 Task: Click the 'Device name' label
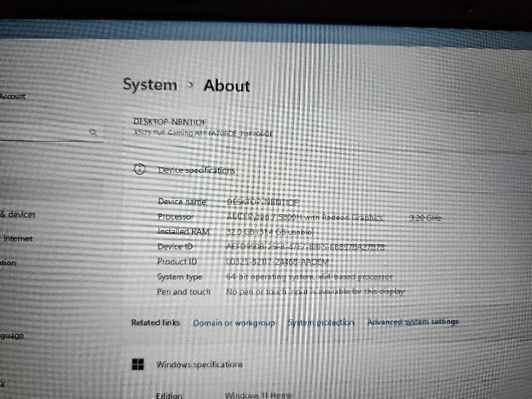(182, 201)
